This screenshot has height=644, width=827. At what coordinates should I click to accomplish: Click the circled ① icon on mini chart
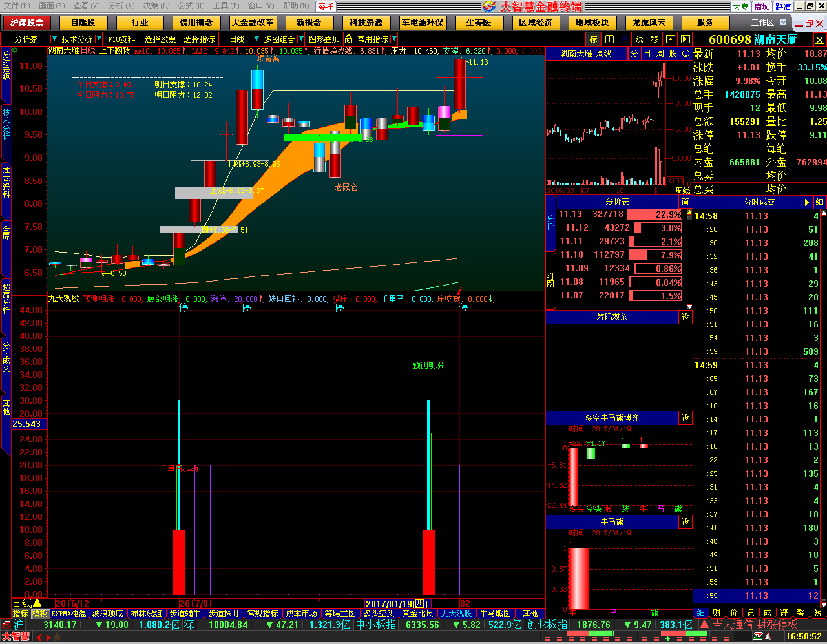coord(686,54)
